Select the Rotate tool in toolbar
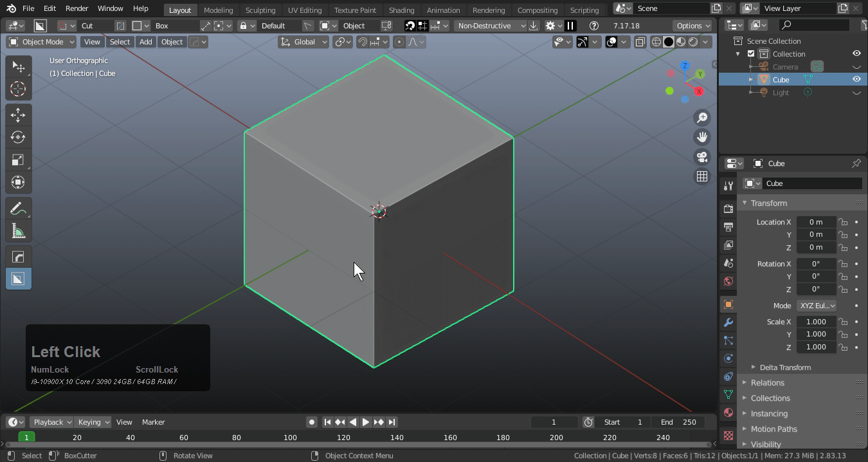 point(18,137)
